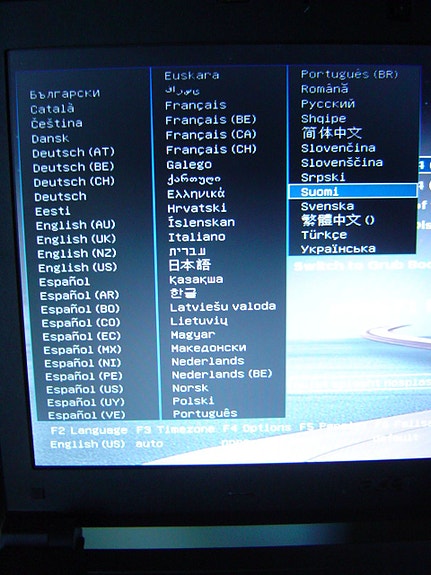Open the F4 Options menu
Image resolution: width=431 pixels, height=575 pixels.
point(257,428)
